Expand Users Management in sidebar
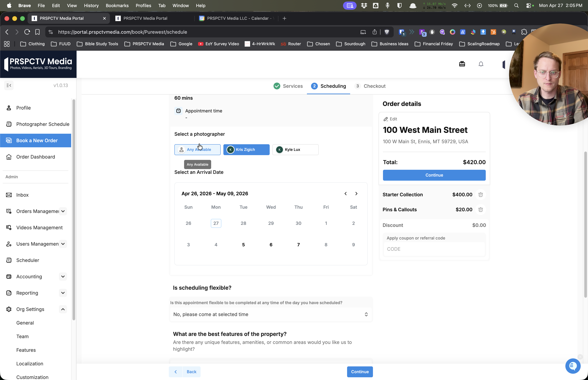The height and width of the screenshot is (380, 588). click(x=63, y=244)
